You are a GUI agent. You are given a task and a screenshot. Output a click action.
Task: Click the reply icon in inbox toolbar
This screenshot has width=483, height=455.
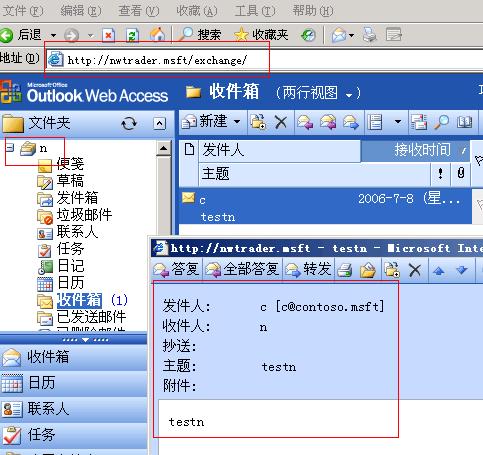(x=305, y=122)
